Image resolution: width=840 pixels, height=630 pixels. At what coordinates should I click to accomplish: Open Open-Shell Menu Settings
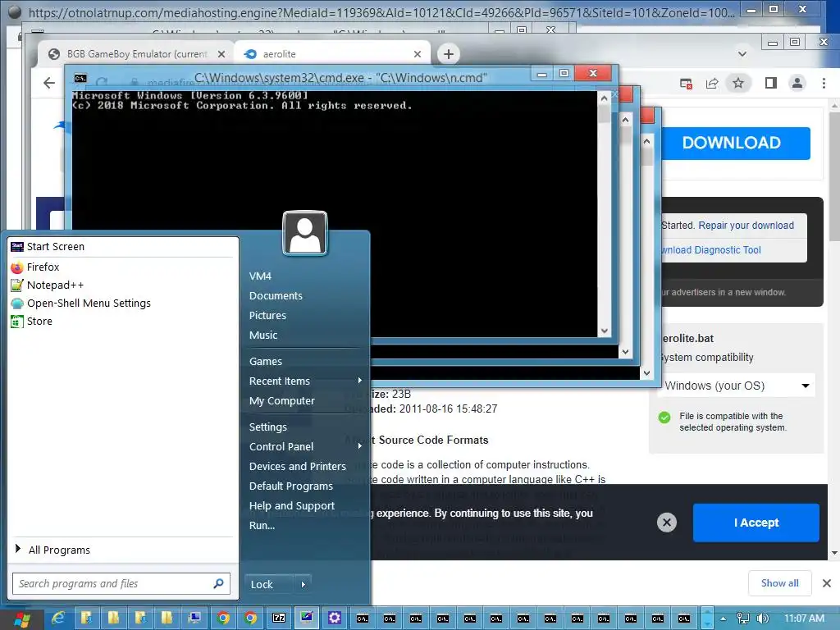[x=81, y=304]
